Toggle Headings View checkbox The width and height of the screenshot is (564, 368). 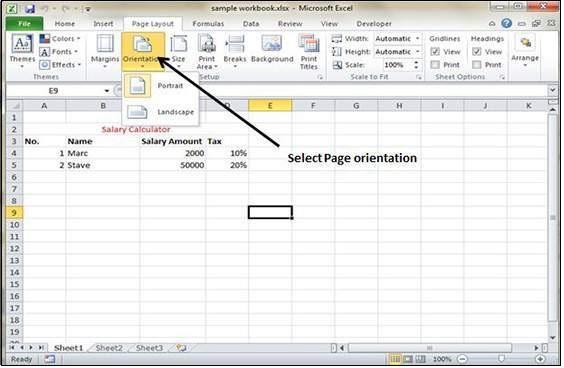pyautogui.click(x=477, y=51)
